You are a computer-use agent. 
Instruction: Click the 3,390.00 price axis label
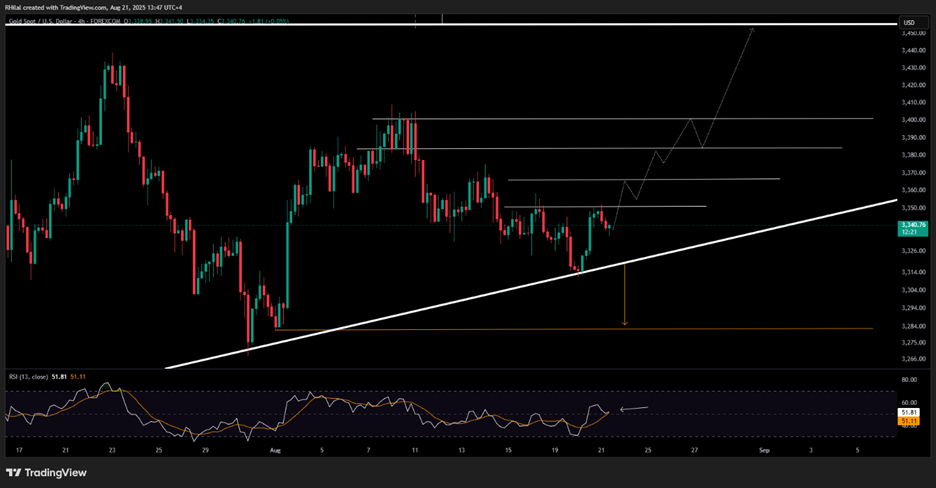coord(913,138)
